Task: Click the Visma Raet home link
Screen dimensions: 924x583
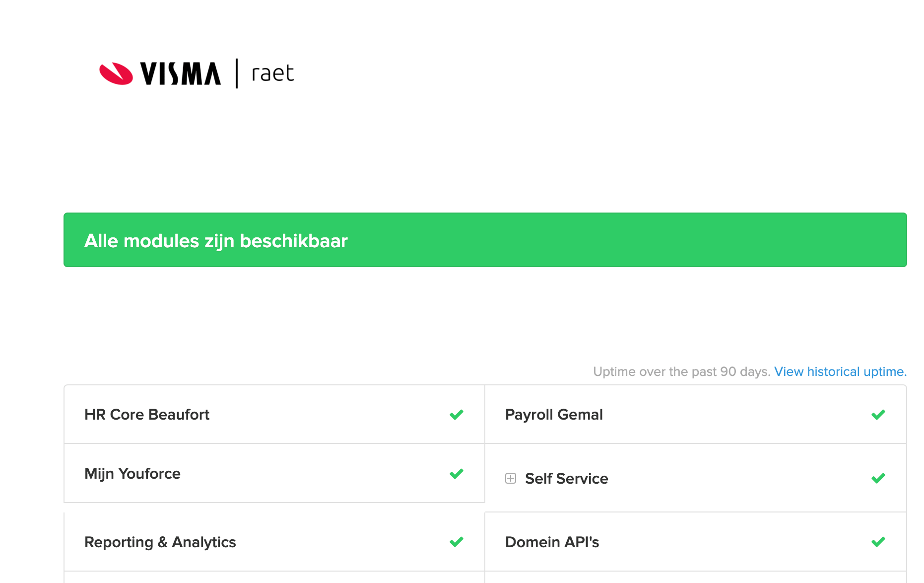Action: [197, 73]
